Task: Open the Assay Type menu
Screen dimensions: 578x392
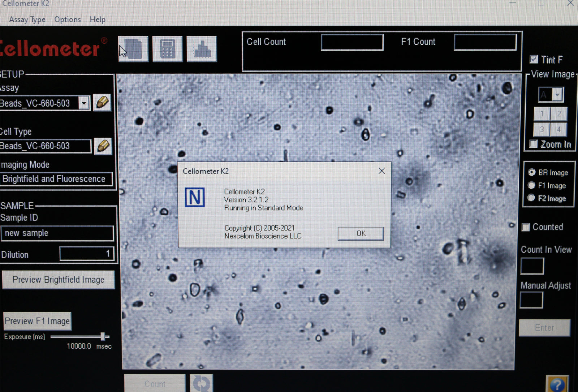Action: (27, 20)
